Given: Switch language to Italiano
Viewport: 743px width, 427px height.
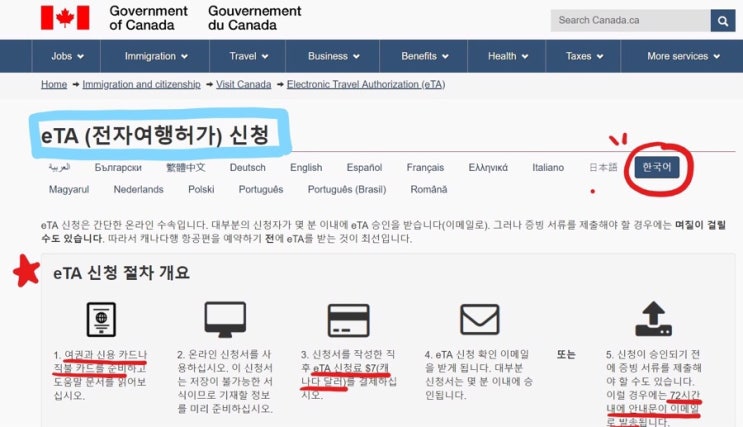Looking at the screenshot, I should point(548,167).
